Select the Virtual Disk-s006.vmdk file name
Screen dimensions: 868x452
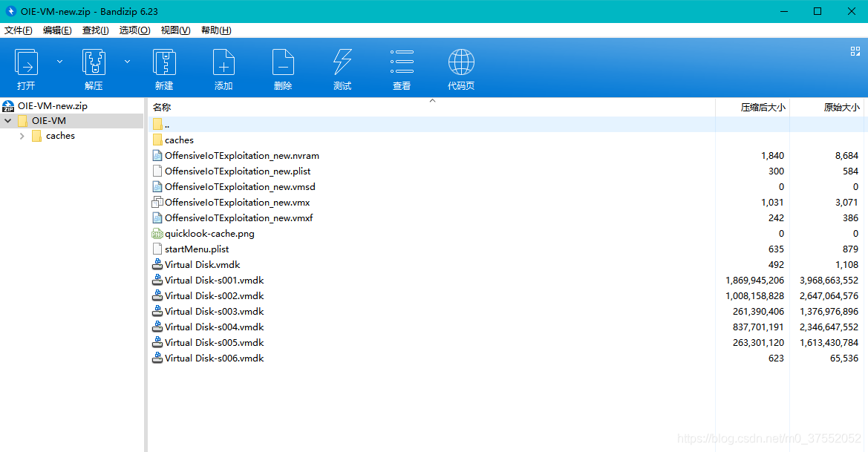pyautogui.click(x=215, y=358)
